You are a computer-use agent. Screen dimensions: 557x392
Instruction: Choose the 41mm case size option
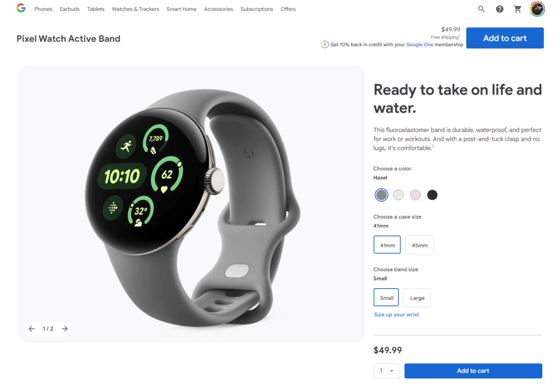pos(387,245)
